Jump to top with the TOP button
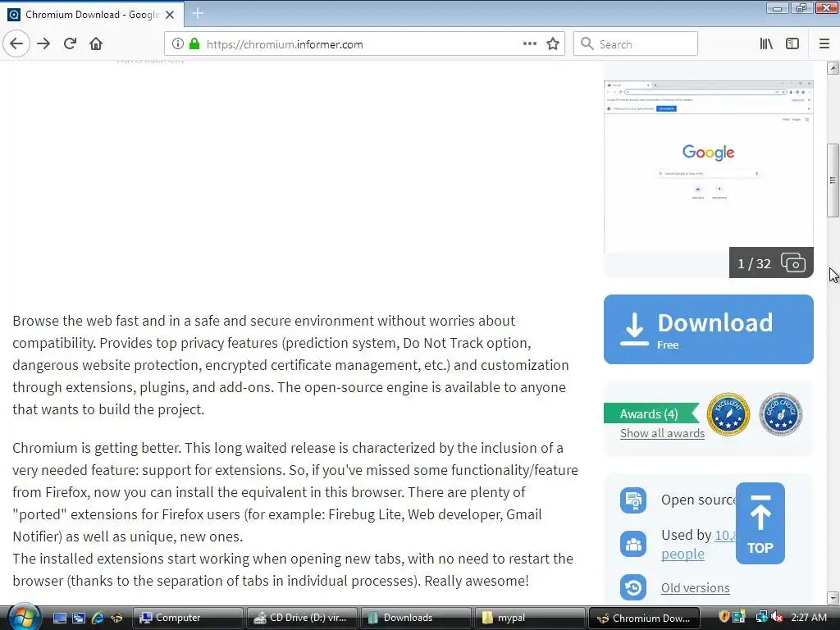This screenshot has height=630, width=840. click(x=760, y=523)
